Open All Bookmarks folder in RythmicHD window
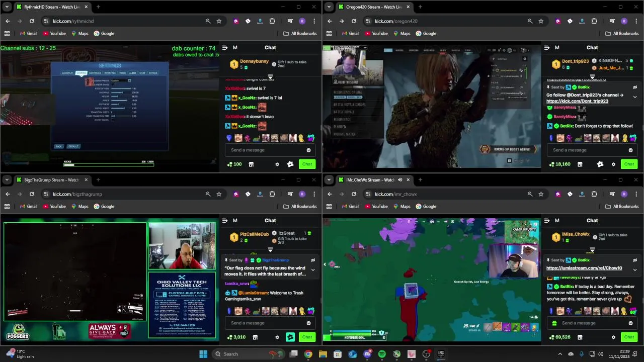 pos(300,34)
